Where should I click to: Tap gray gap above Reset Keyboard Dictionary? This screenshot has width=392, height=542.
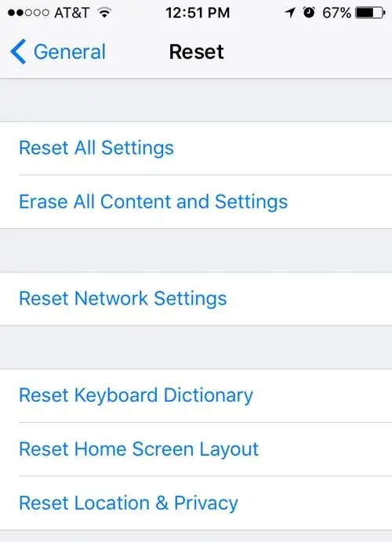196,347
